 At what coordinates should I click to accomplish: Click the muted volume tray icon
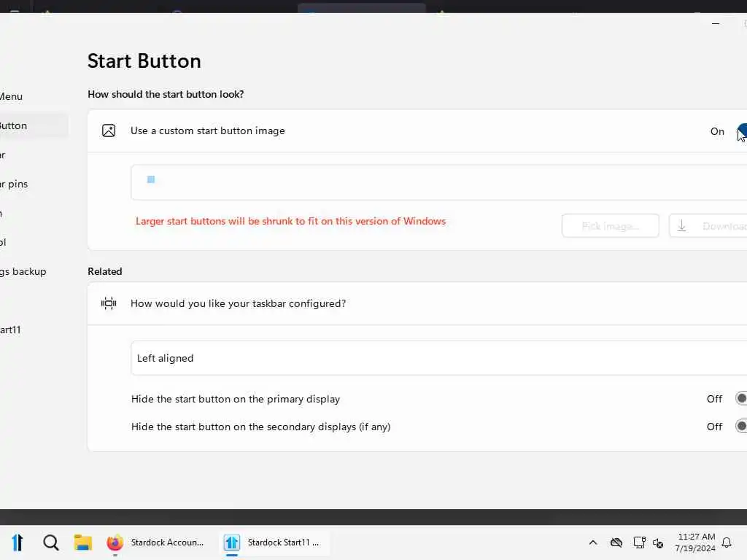[658, 543]
